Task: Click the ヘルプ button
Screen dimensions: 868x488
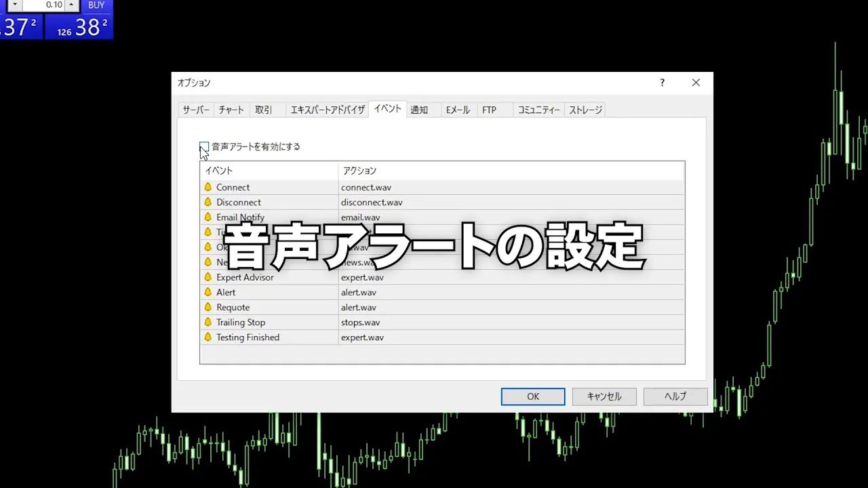Action: click(675, 396)
